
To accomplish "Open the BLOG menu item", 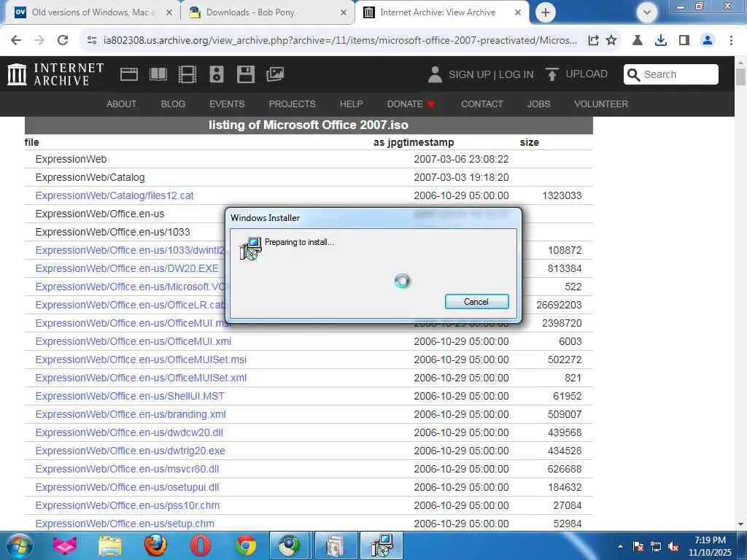I will [173, 104].
